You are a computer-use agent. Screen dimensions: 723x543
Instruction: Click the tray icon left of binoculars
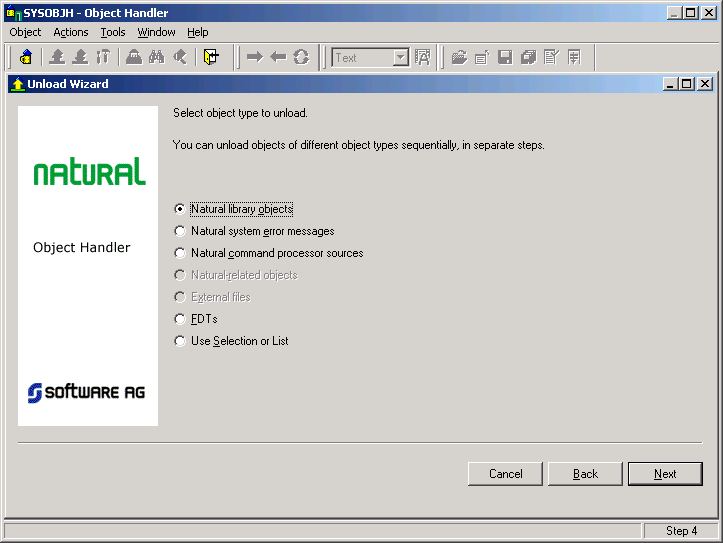[x=134, y=57]
